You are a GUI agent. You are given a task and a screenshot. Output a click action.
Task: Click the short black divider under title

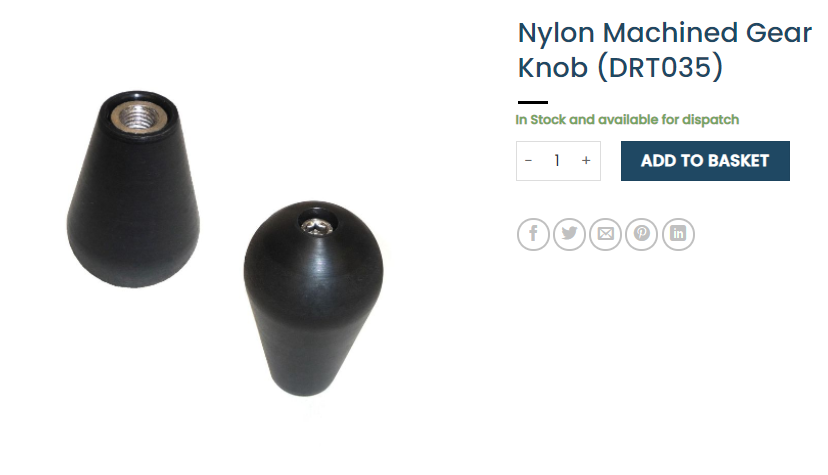point(533,102)
